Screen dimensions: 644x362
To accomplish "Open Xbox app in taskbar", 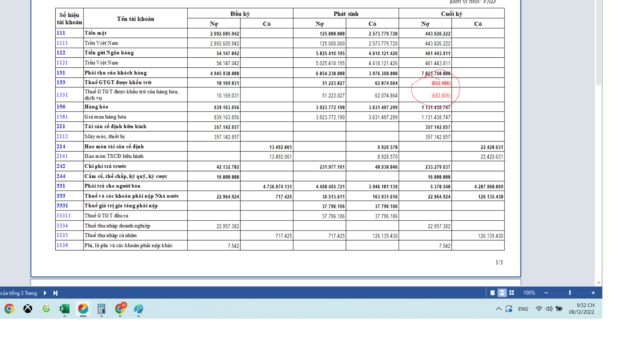I will click(x=28, y=309).
